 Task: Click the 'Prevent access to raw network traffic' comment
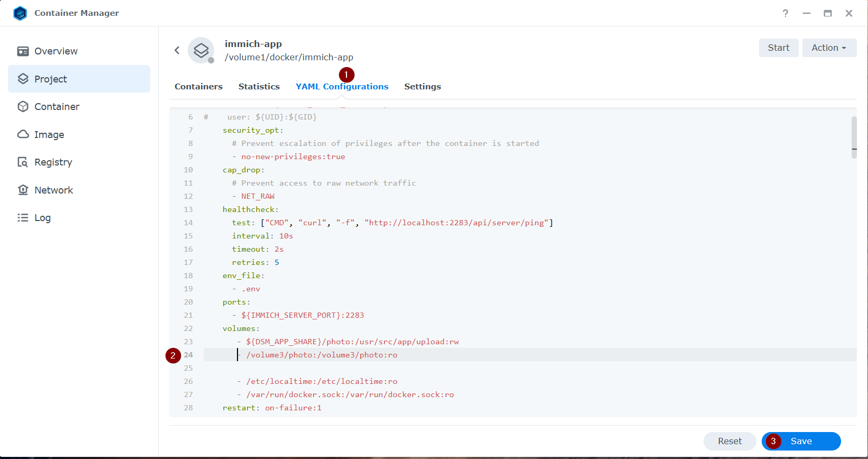pyautogui.click(x=324, y=183)
